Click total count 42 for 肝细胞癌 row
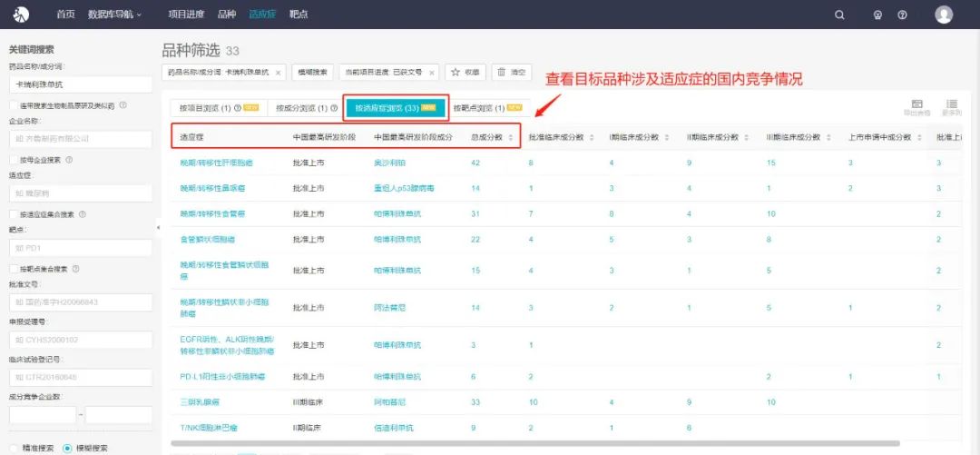This screenshot has width=980, height=455. pos(475,163)
